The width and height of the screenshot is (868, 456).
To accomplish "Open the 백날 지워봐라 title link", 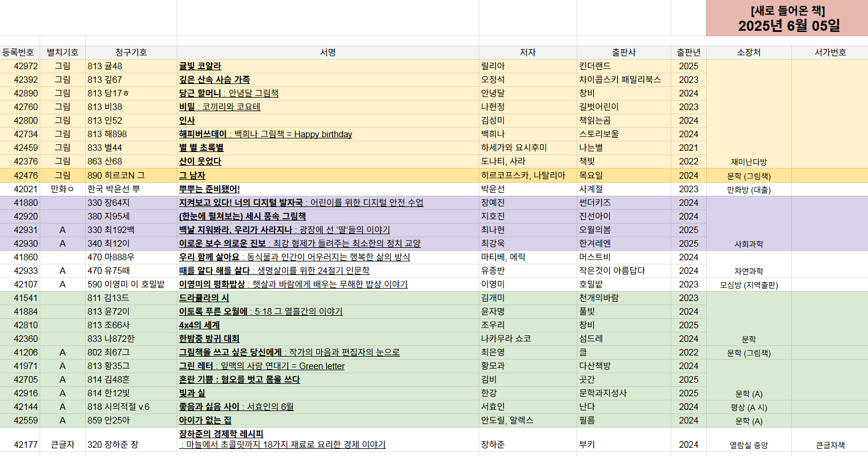I will (x=284, y=230).
